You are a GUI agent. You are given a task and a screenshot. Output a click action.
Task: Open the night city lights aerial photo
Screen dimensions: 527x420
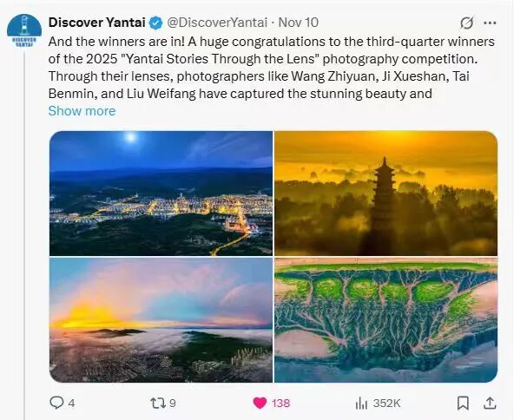[161, 193]
